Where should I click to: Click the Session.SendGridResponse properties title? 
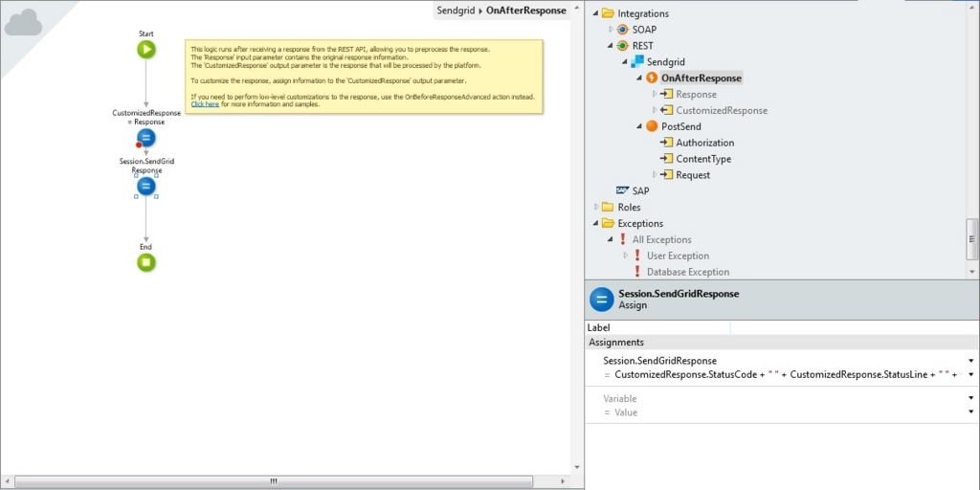pos(679,294)
